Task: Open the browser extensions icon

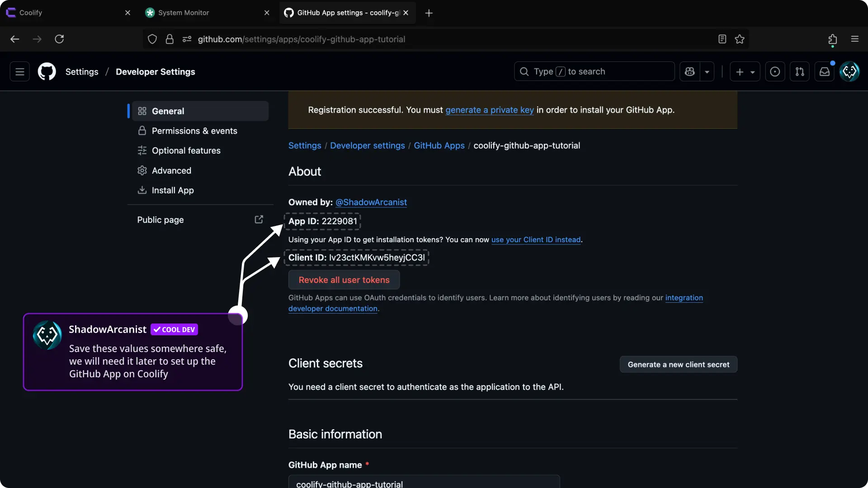Action: click(832, 39)
